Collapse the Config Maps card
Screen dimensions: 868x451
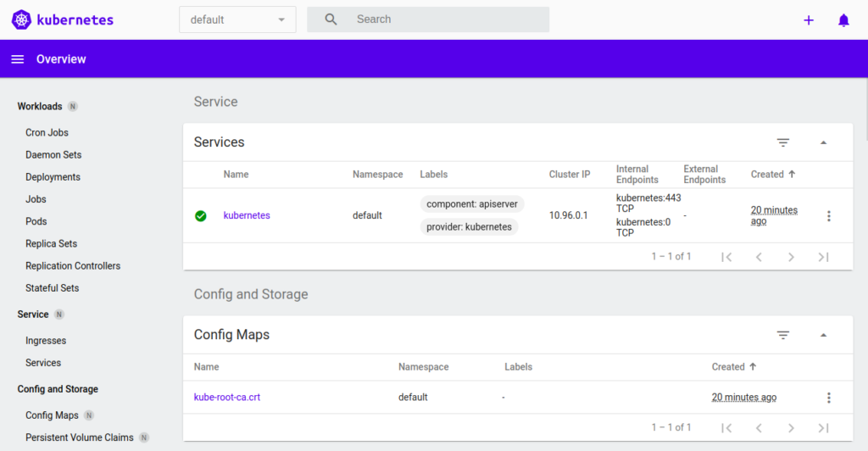point(823,335)
